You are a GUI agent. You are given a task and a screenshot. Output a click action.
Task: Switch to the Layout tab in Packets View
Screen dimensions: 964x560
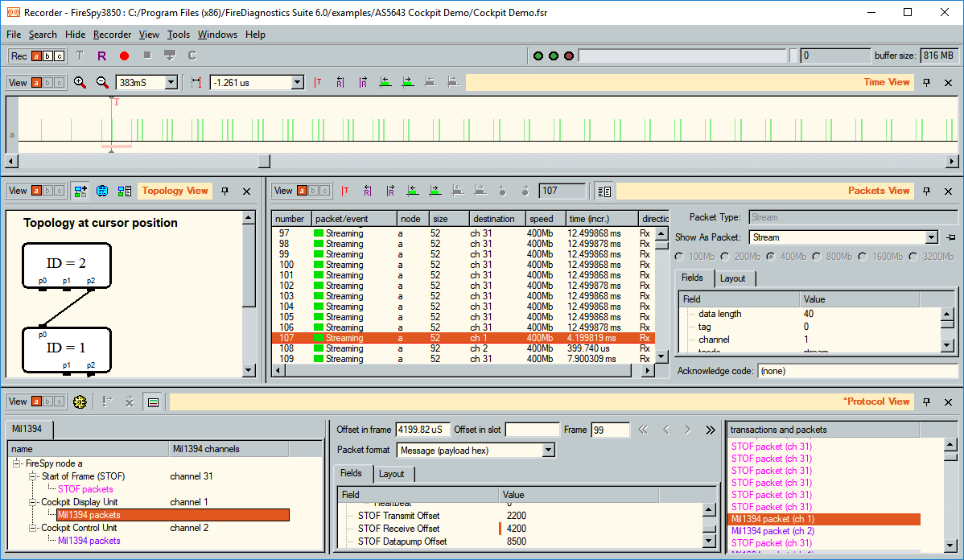(x=735, y=278)
